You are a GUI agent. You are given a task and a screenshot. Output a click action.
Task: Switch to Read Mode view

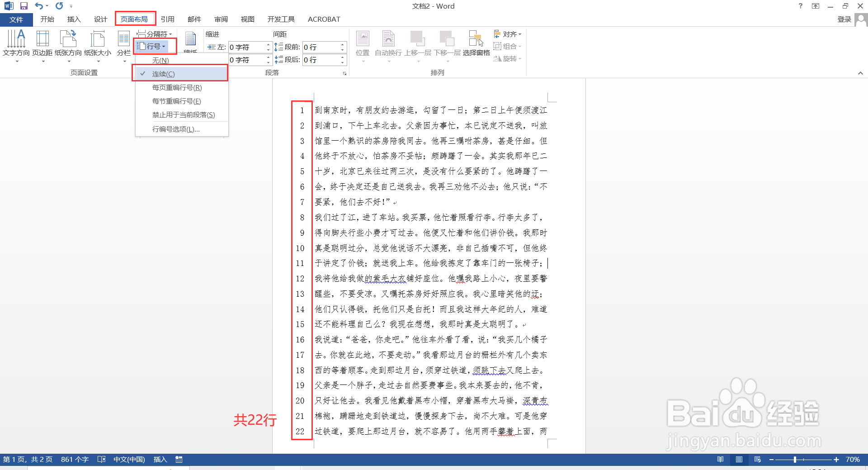click(720, 459)
